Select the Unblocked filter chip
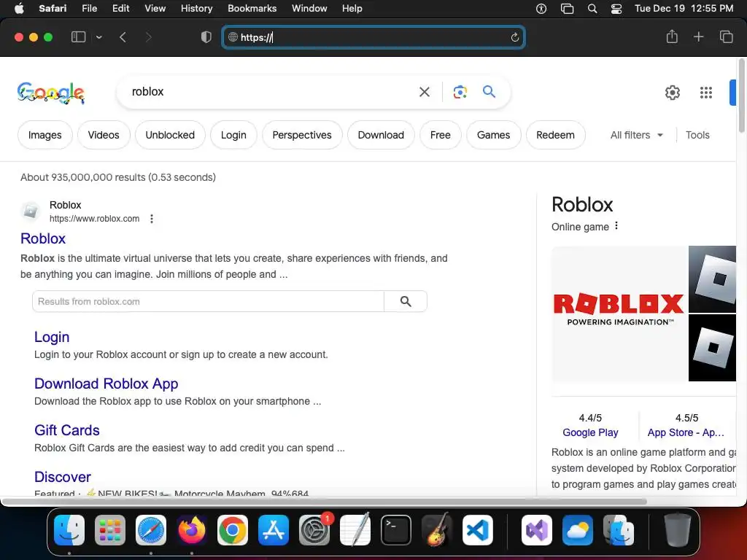This screenshot has height=560, width=747. click(170, 135)
